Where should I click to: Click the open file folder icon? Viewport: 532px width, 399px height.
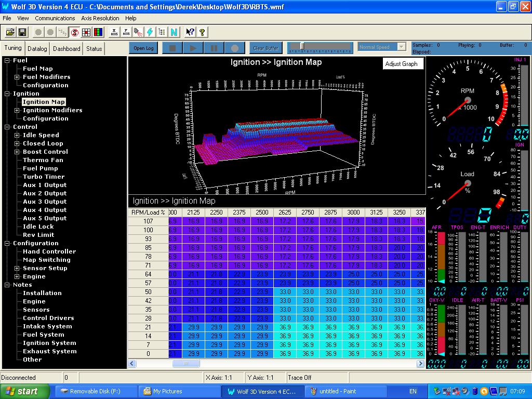(10, 32)
